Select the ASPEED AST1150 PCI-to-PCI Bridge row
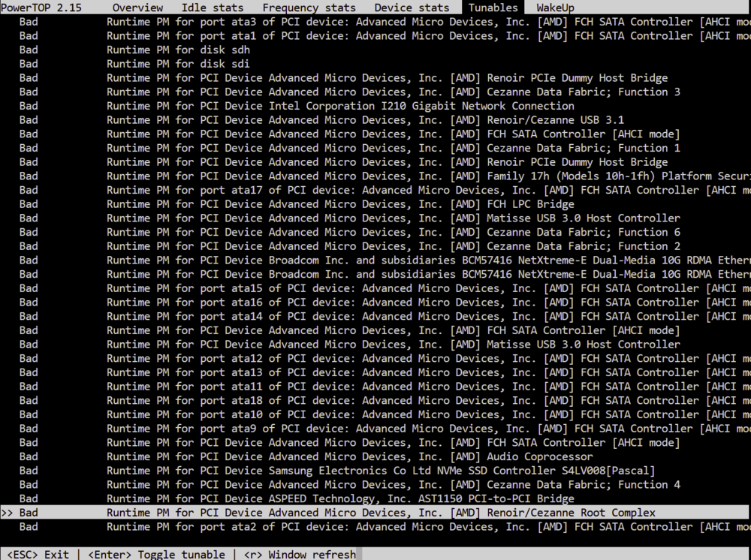751x560 pixels. (x=375, y=498)
